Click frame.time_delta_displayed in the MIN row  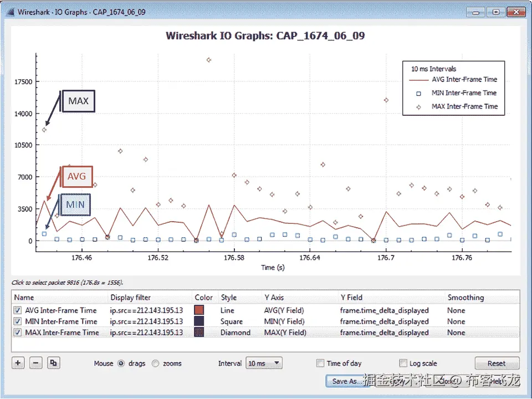pos(385,321)
